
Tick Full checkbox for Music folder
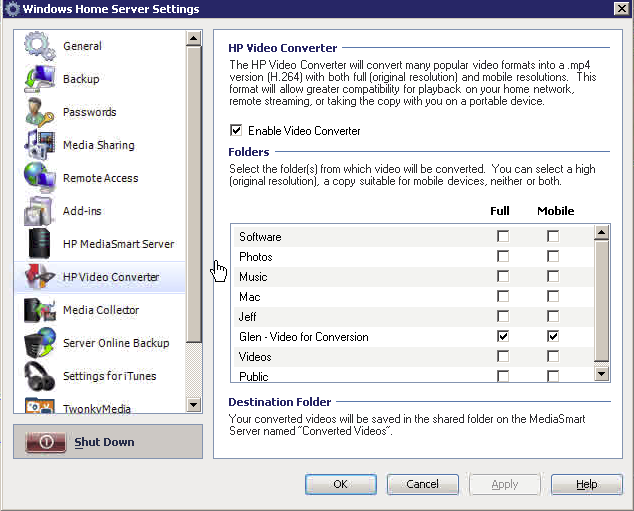[x=503, y=276]
